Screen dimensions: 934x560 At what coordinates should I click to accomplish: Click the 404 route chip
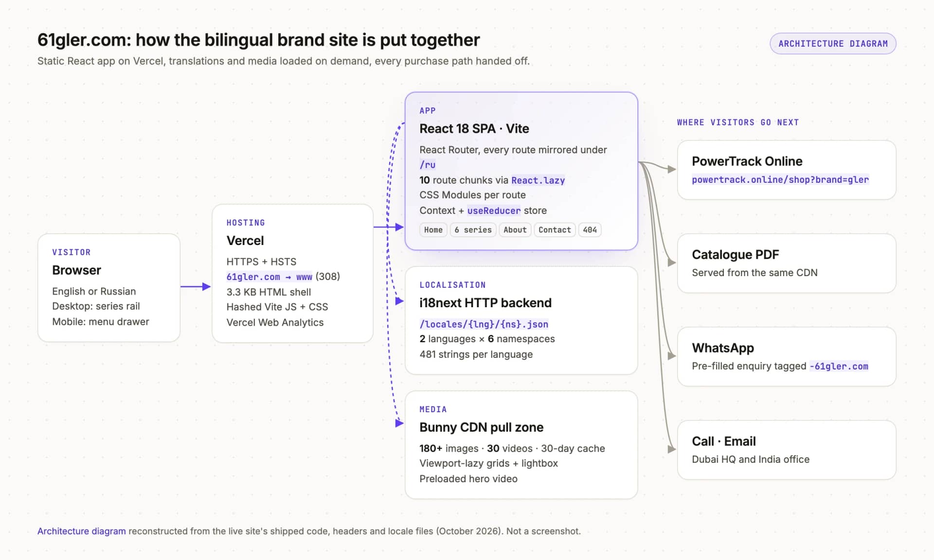point(590,230)
